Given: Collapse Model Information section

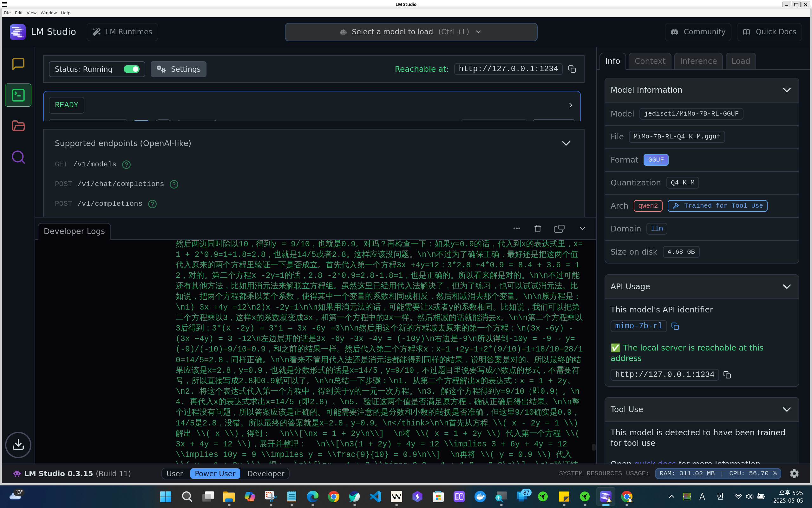Looking at the screenshot, I should pyautogui.click(x=787, y=90).
